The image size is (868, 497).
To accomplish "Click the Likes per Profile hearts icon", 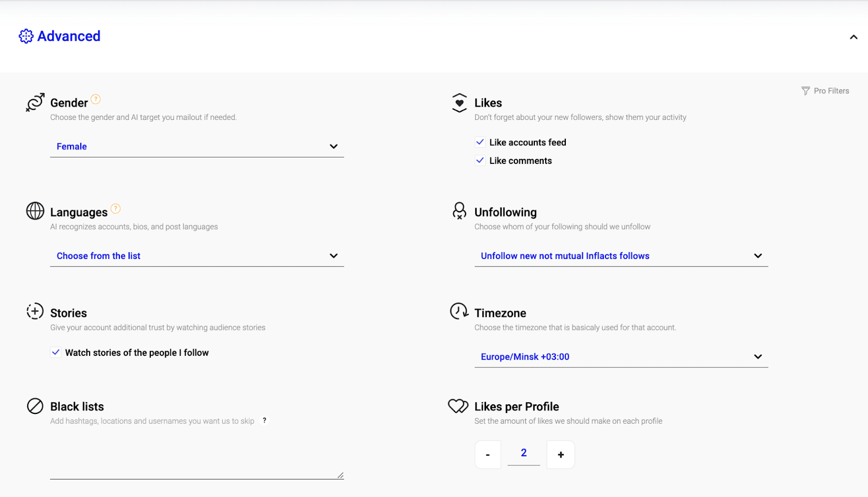I will [458, 406].
